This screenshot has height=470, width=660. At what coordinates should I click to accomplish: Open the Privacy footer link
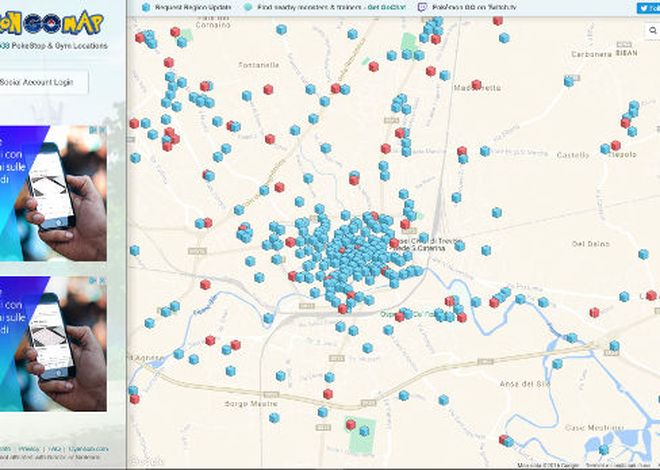click(29, 449)
